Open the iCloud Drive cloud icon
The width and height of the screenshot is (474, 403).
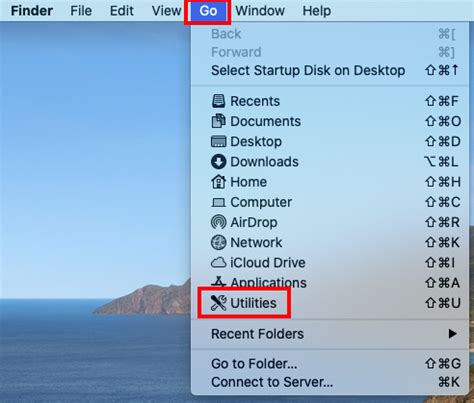pos(219,263)
